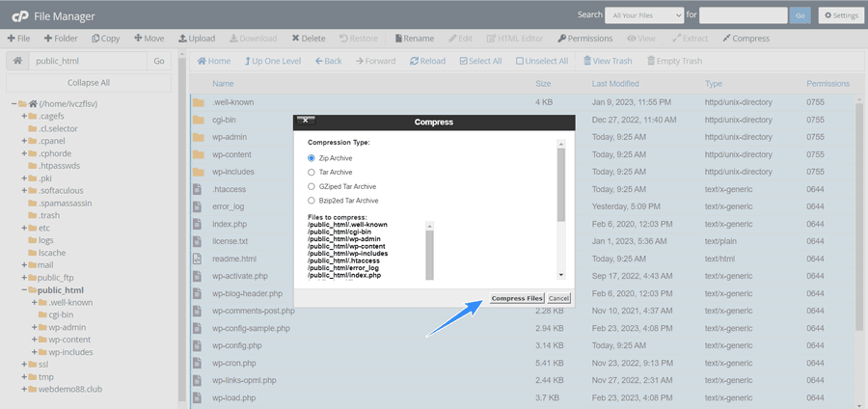Click the file icon of wp-cron.php row
Image resolution: width=868 pixels, height=409 pixels.
pyautogui.click(x=197, y=363)
